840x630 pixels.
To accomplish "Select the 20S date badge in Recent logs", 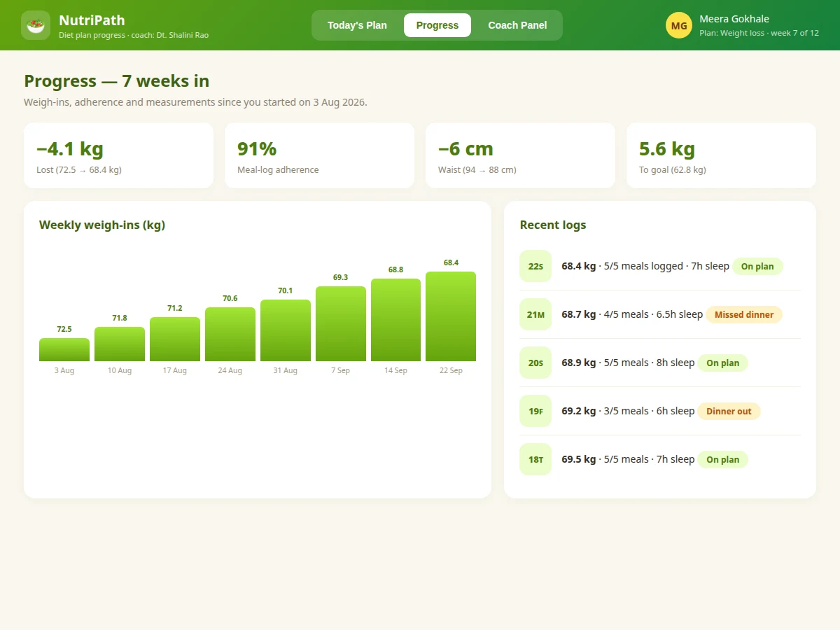I will pyautogui.click(x=535, y=363).
